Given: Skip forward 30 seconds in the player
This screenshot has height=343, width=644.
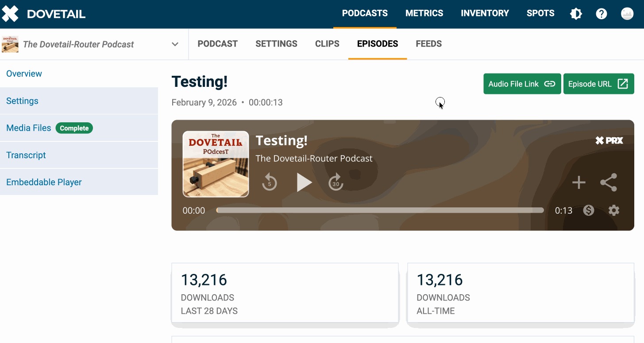Looking at the screenshot, I should pos(335,182).
